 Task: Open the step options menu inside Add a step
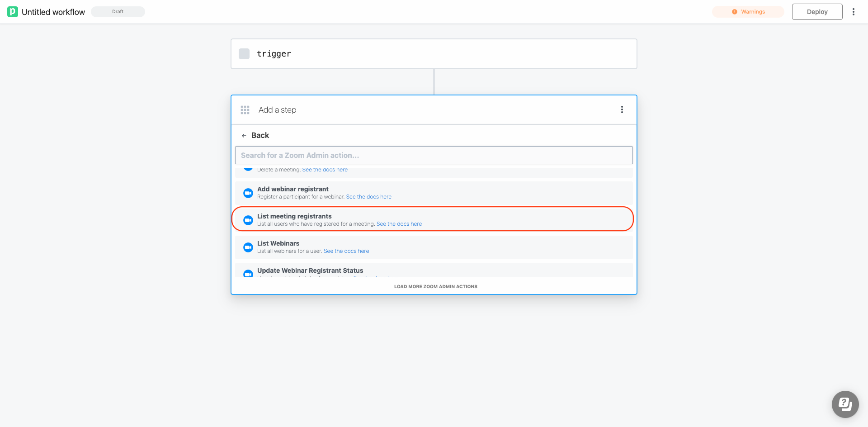click(622, 109)
